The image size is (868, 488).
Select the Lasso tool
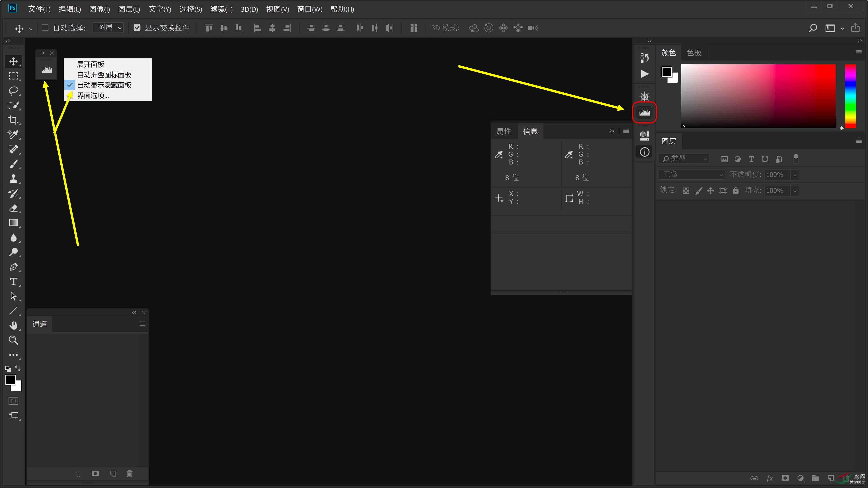[14, 91]
